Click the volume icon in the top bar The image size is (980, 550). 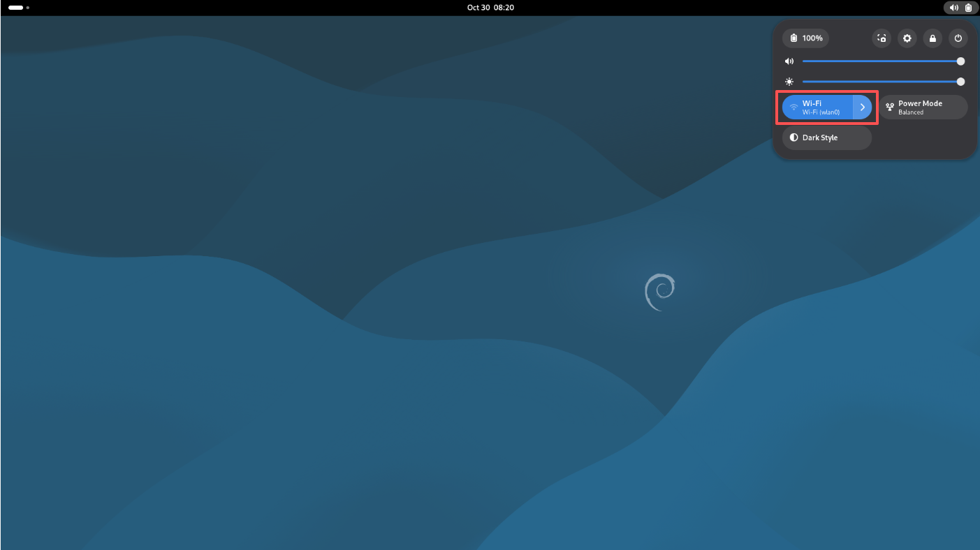[954, 8]
